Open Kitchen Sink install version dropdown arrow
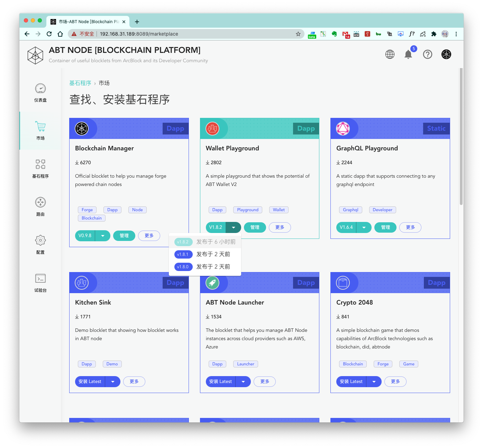483x448 pixels. pyautogui.click(x=113, y=382)
